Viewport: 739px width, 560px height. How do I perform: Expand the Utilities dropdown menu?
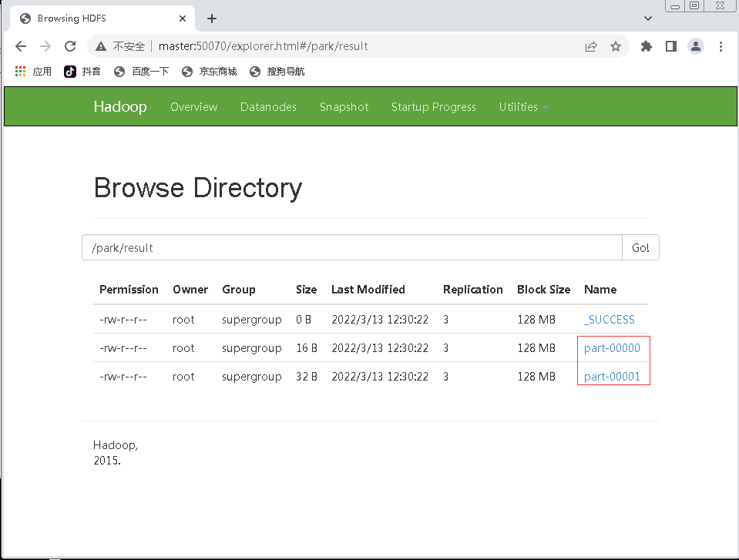(x=523, y=107)
